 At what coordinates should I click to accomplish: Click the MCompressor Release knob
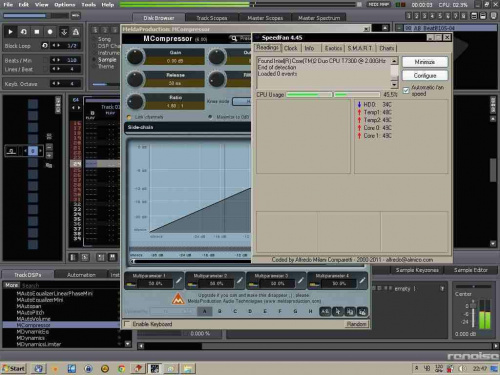(135, 79)
